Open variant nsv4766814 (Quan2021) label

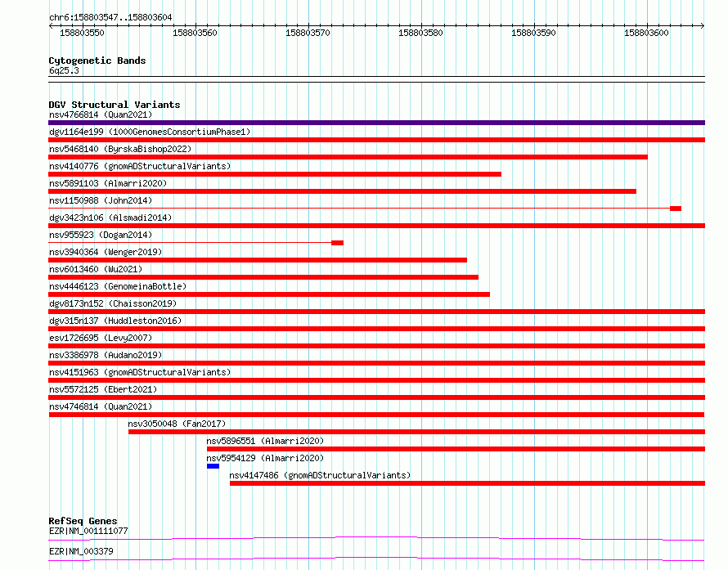[x=101, y=114]
